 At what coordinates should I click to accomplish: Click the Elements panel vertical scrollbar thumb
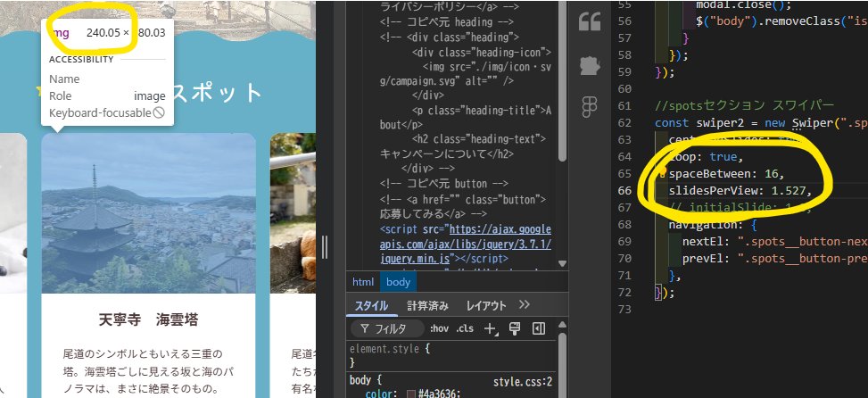pyautogui.click(x=563, y=83)
